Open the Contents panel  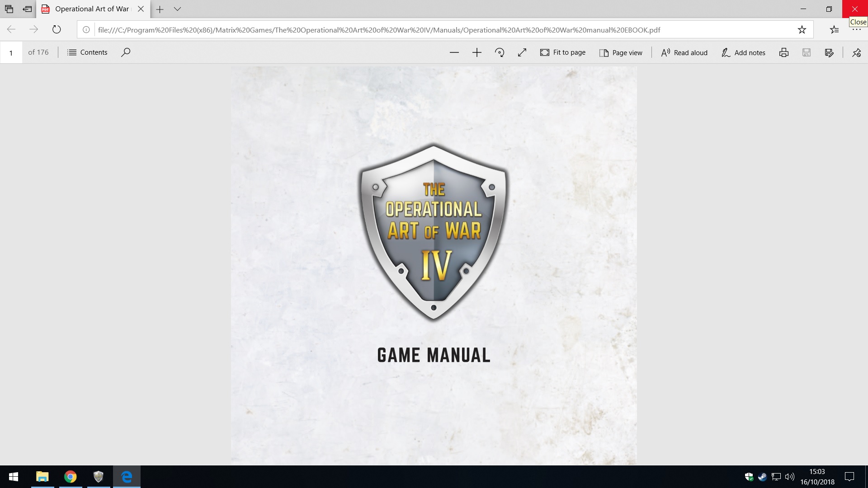(87, 52)
